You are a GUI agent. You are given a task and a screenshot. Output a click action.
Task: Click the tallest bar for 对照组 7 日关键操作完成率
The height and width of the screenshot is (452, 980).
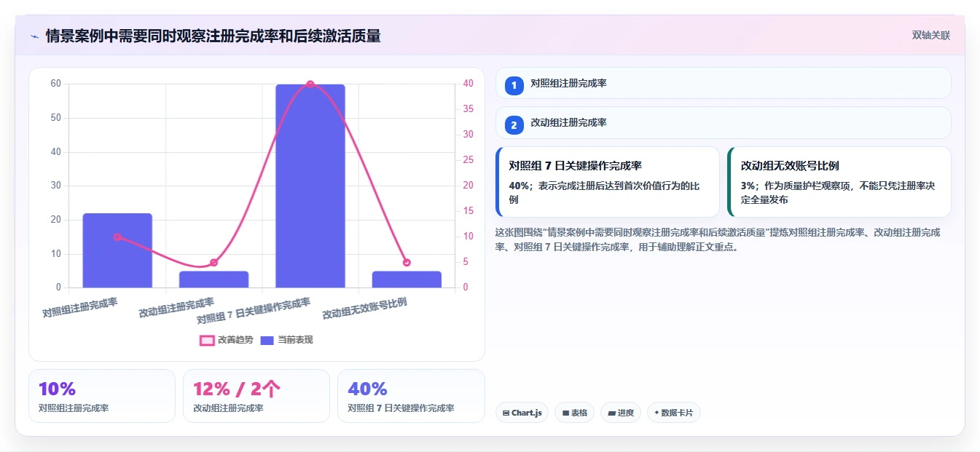[310, 186]
